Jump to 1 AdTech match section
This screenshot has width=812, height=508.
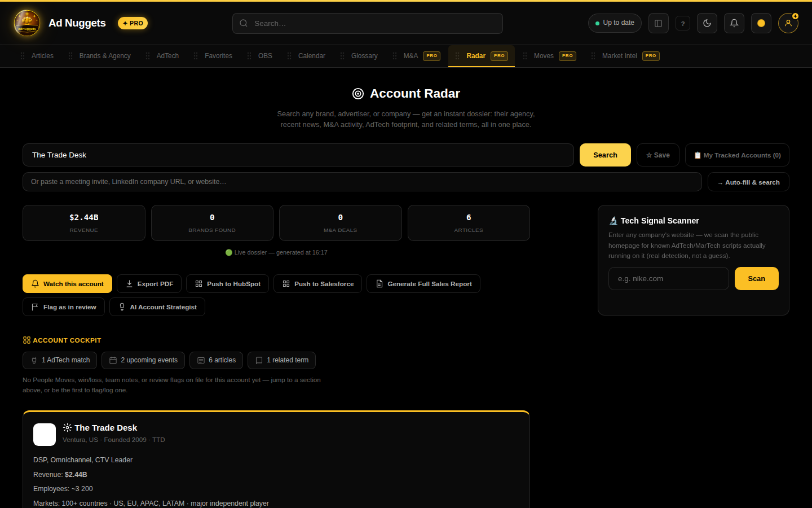click(60, 360)
